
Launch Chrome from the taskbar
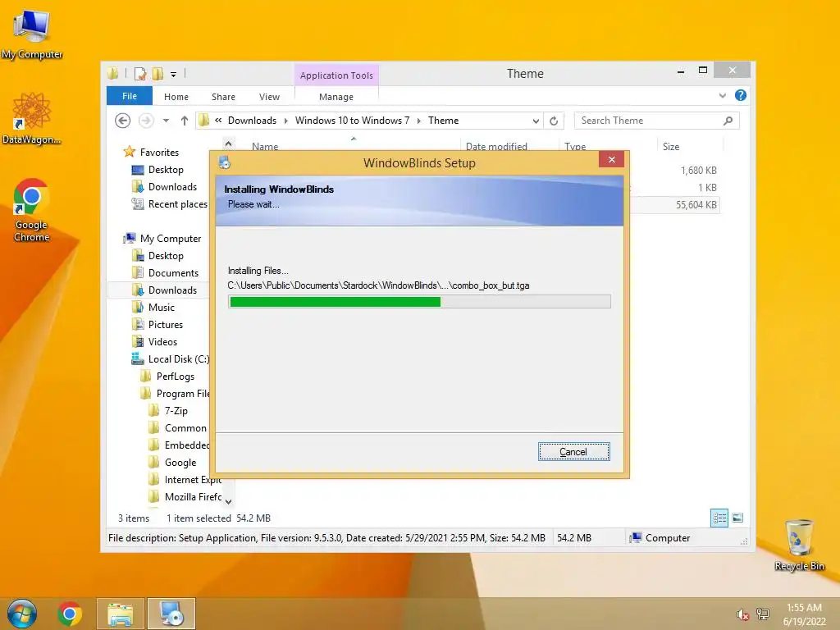pyautogui.click(x=70, y=614)
